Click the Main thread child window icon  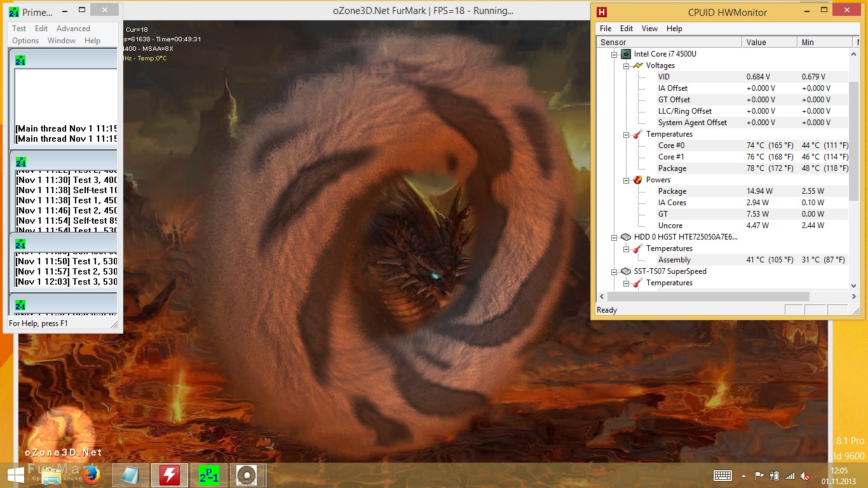pyautogui.click(x=20, y=60)
